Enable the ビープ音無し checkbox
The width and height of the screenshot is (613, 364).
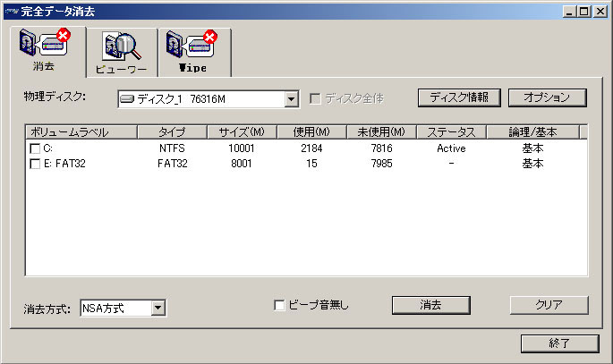279,305
